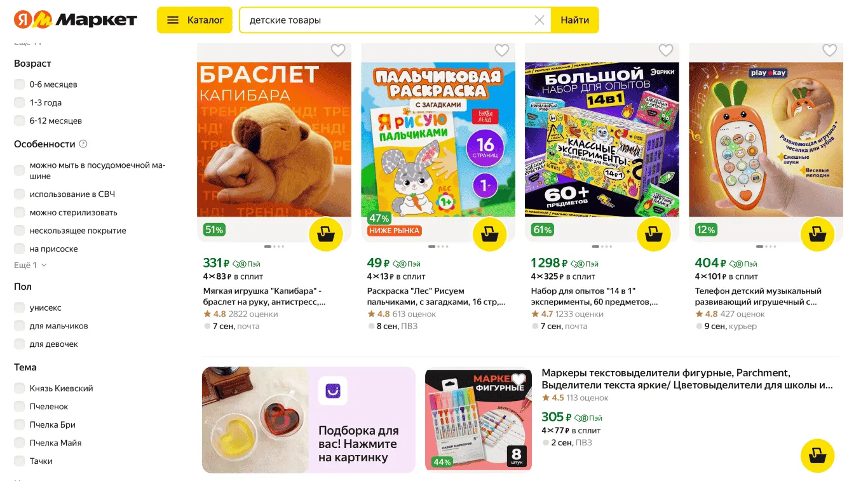
Task: Tick the Пчелка Майя theme checkbox
Action: click(x=20, y=443)
